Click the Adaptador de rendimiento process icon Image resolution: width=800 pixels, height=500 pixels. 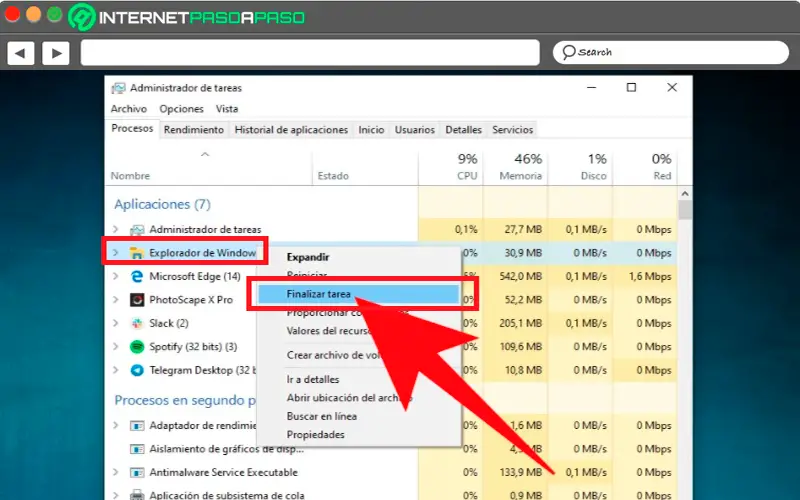pyautogui.click(x=137, y=426)
